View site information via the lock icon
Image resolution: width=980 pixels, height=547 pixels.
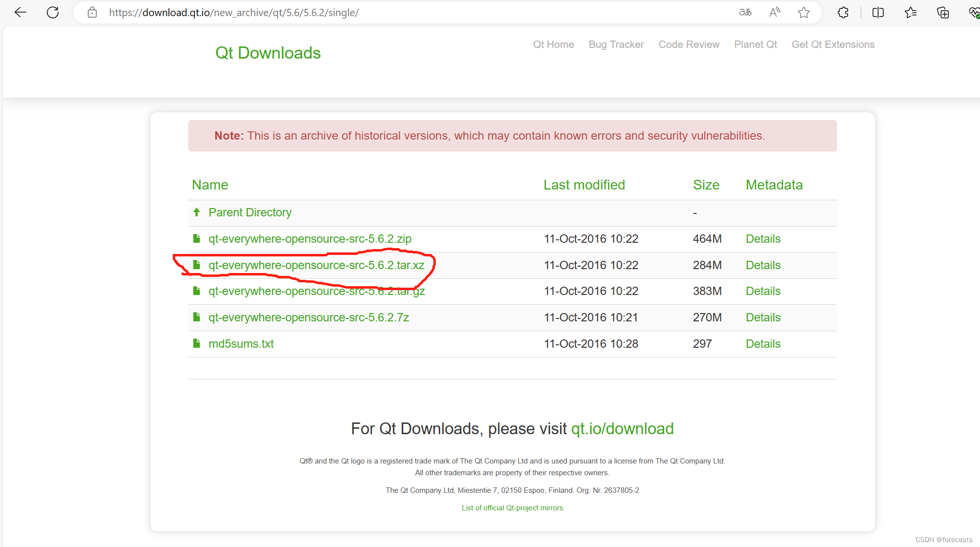coord(92,13)
